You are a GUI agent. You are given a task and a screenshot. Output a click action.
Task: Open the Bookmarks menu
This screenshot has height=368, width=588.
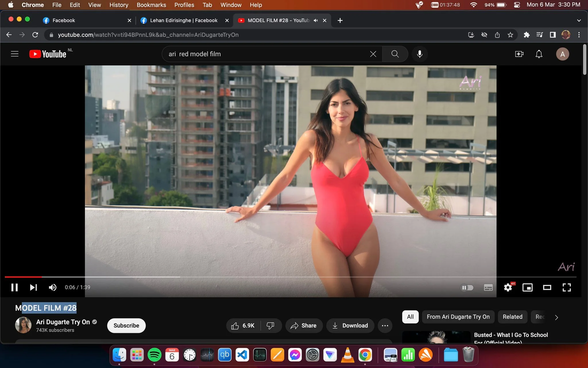point(151,5)
